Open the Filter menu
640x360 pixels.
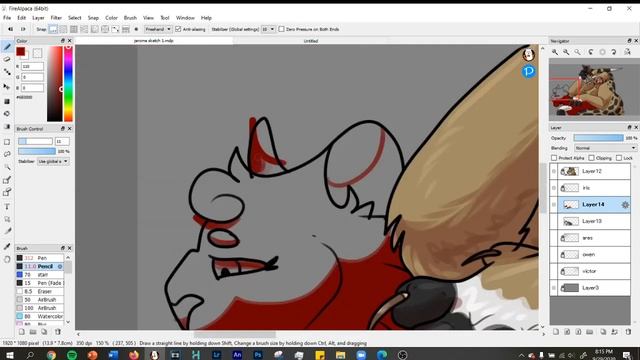56,18
